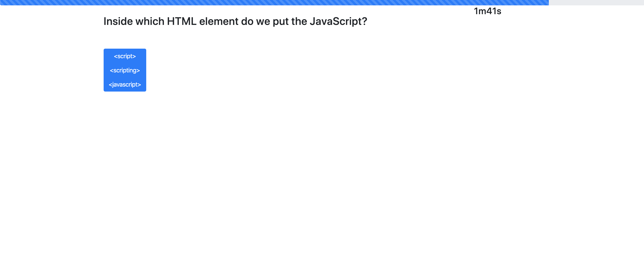Click the quiz question text
The height and width of the screenshot is (262, 644).
[x=235, y=21]
